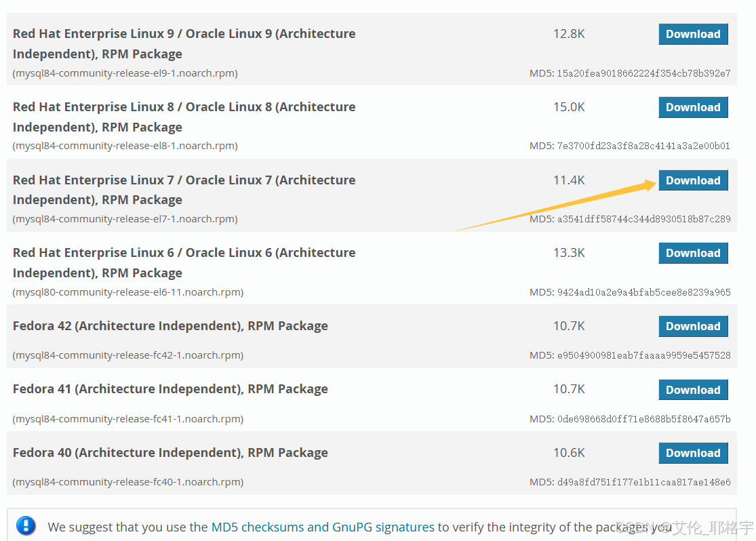Click the MD5 hash starting with 15a20fea

tap(643, 73)
